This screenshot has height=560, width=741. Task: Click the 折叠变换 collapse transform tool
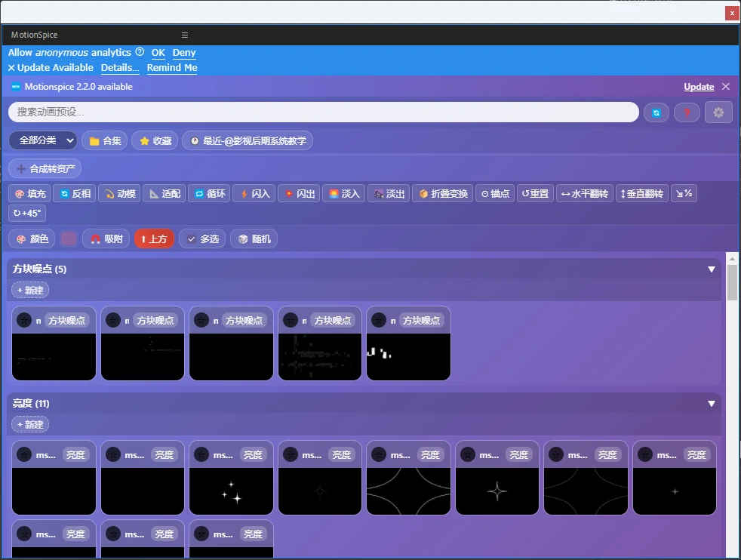click(x=443, y=194)
